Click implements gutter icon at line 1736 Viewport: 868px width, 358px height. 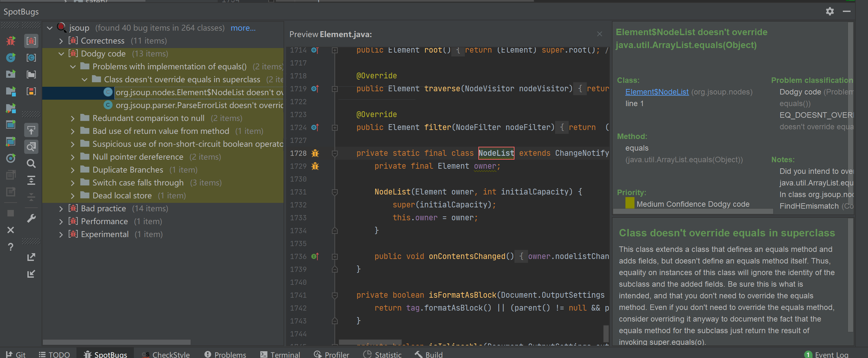[x=315, y=256]
